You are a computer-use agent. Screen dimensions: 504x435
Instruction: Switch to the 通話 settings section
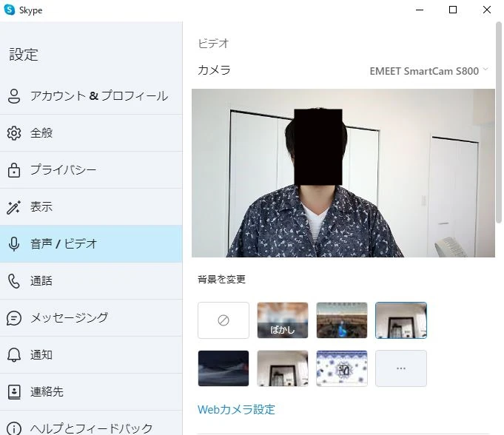point(41,281)
